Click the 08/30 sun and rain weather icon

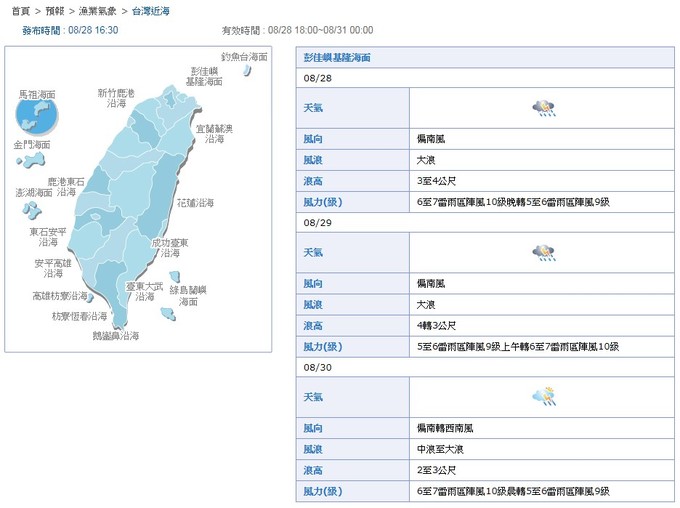[543, 396]
